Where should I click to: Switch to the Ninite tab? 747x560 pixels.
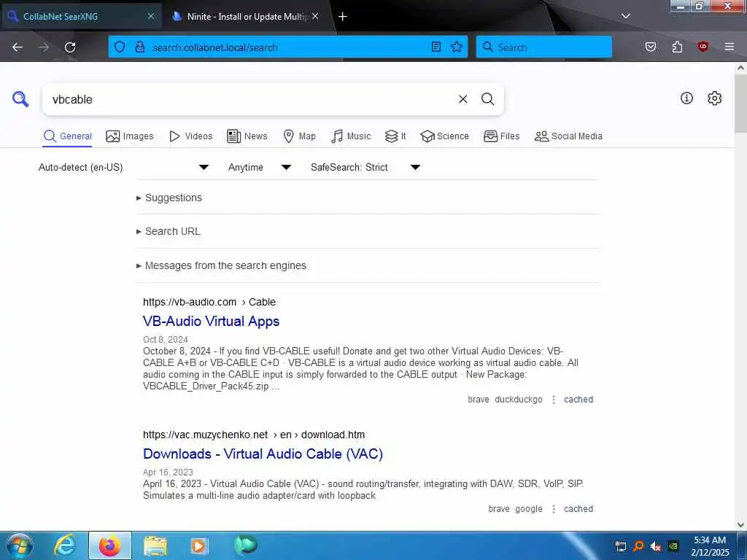pyautogui.click(x=245, y=17)
